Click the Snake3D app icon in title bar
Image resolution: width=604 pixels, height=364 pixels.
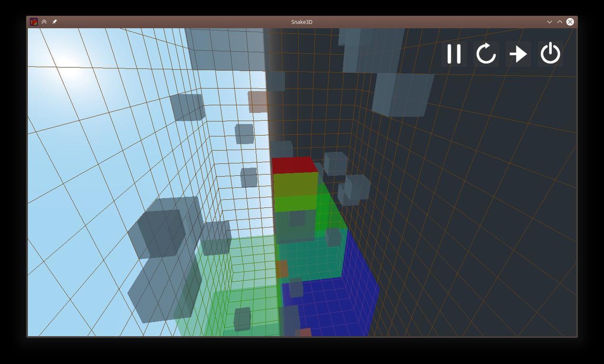coord(34,22)
